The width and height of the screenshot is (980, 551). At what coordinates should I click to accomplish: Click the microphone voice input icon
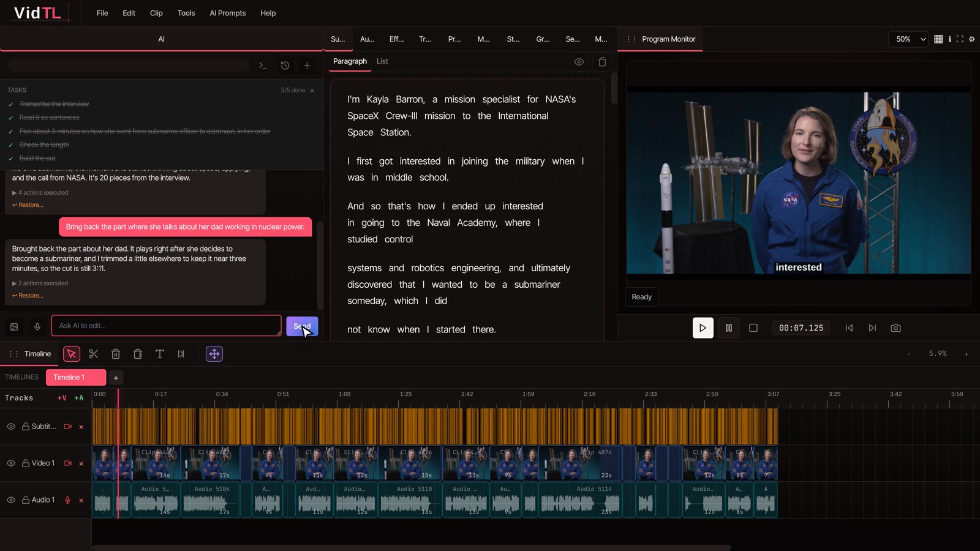37,327
